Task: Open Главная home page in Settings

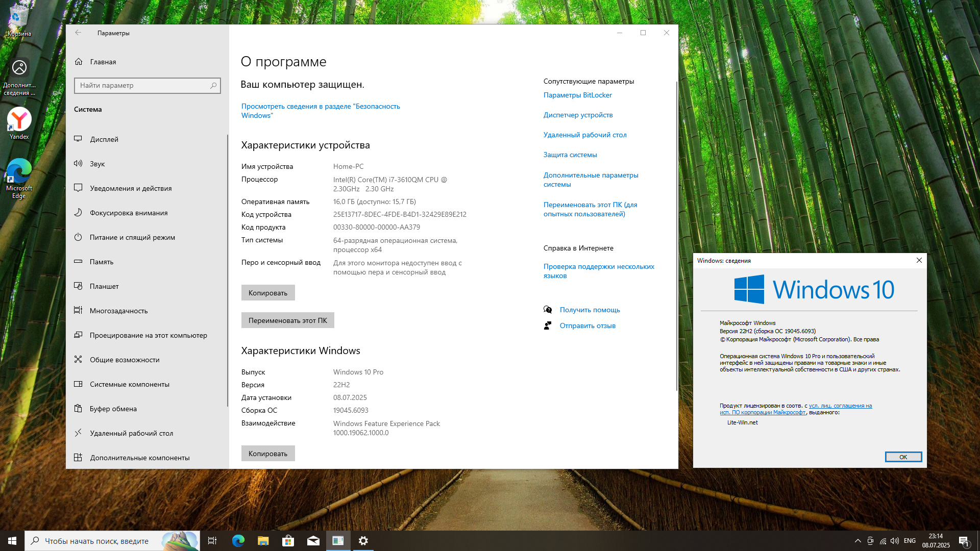Action: (x=103, y=62)
